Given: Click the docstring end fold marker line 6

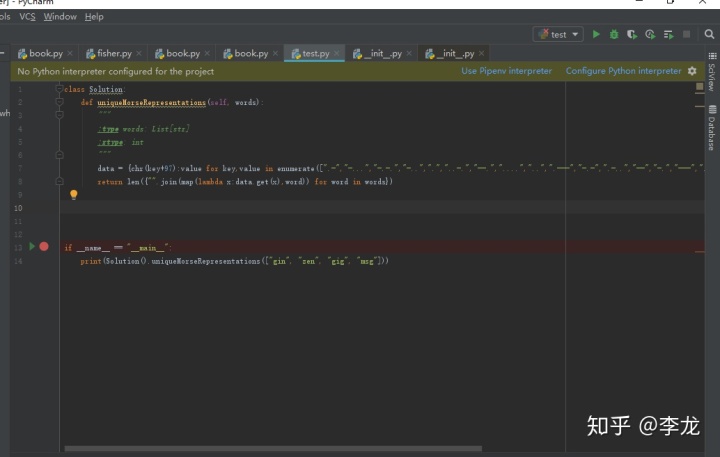Looking at the screenshot, I should click(x=59, y=155).
